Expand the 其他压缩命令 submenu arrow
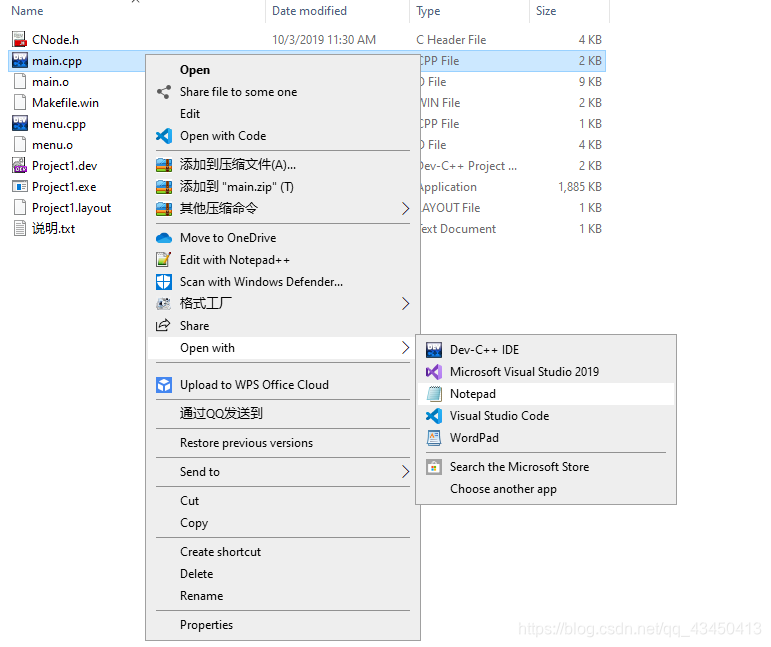 click(405, 208)
